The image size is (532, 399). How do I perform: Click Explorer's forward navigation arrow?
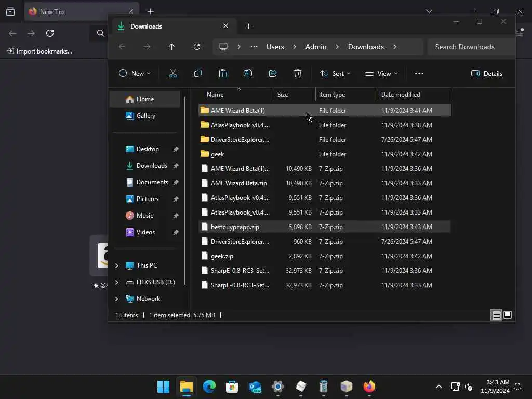[147, 47]
